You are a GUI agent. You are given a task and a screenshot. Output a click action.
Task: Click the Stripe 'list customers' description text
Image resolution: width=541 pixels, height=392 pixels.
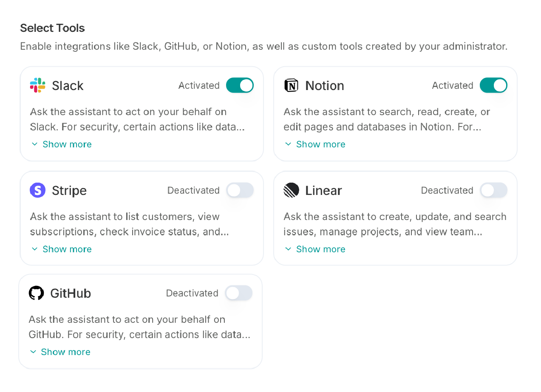pyautogui.click(x=130, y=224)
